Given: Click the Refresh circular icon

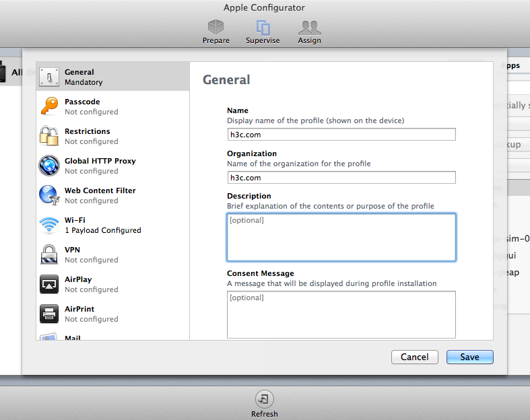Looking at the screenshot, I should (x=264, y=399).
